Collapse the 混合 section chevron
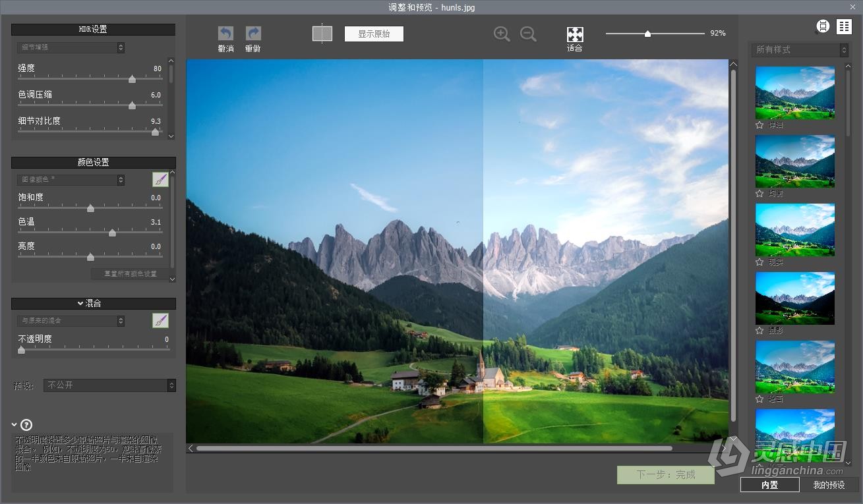This screenshot has height=504, width=863. point(80,303)
